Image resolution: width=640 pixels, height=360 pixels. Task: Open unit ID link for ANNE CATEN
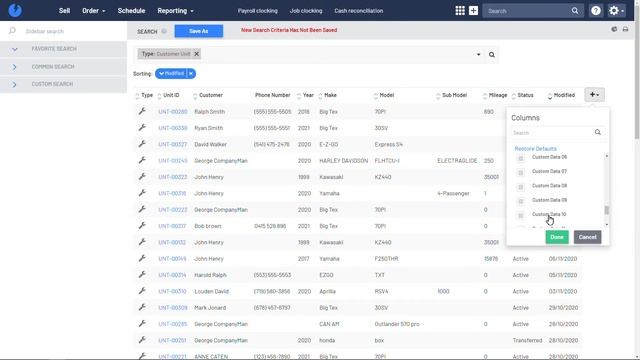coord(172,356)
